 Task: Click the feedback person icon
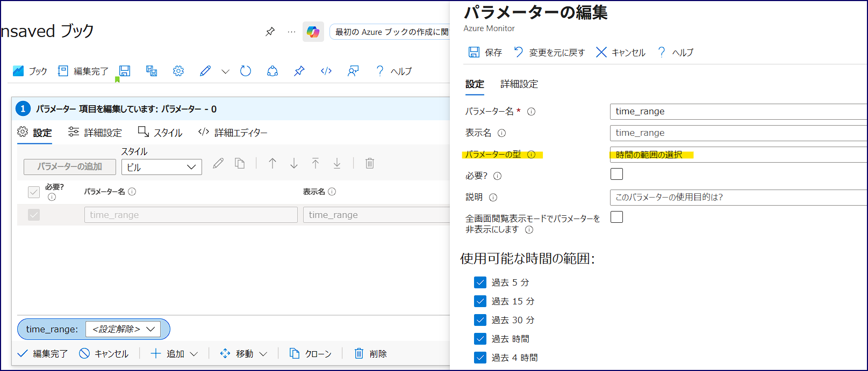coord(353,71)
